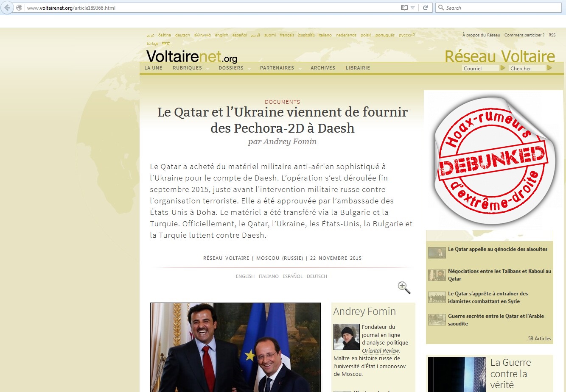Switch site language to english
The height and width of the screenshot is (392, 566).
point(221,35)
